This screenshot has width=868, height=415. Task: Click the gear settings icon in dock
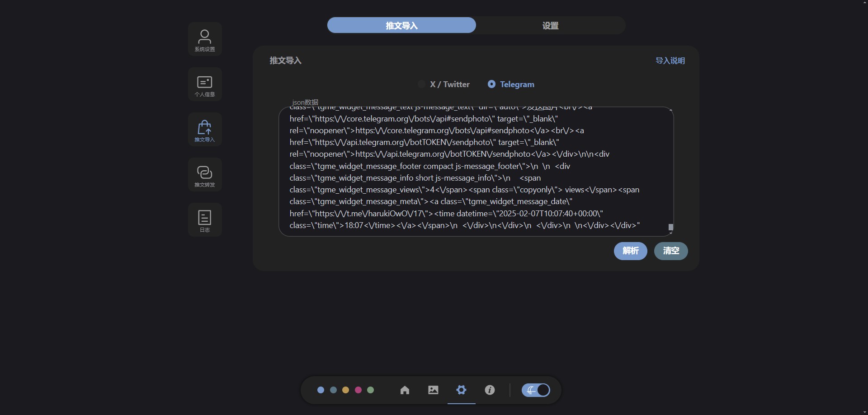coord(461,390)
